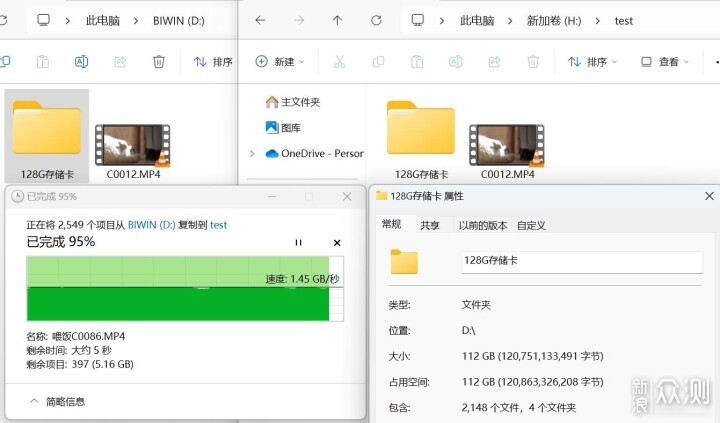Click the 占用空间 value 120,863,326,208 字节
This screenshot has width=720, height=423.
point(533,382)
